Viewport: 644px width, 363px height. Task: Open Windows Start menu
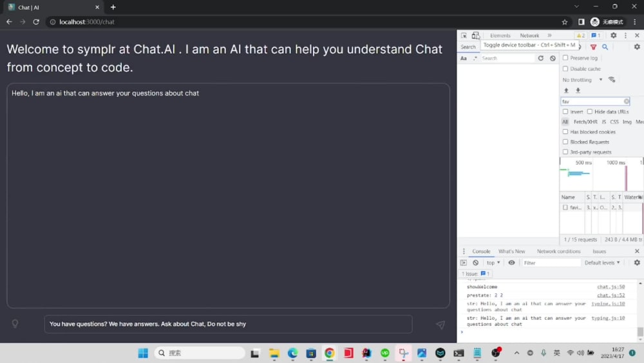(143, 353)
